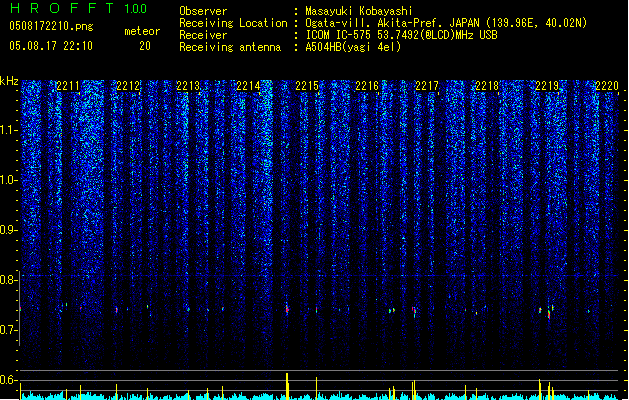Click the A504HB(yagi 4el) antenna text

point(353,47)
